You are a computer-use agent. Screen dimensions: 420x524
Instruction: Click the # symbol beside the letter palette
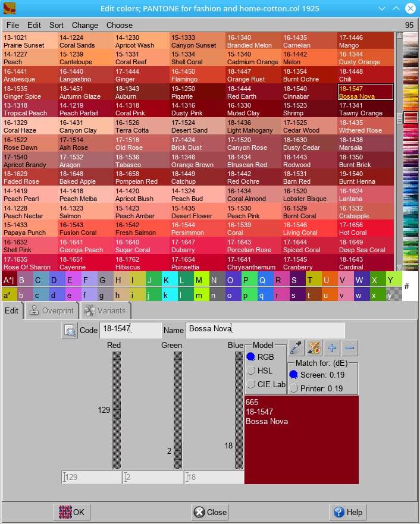coord(407,286)
